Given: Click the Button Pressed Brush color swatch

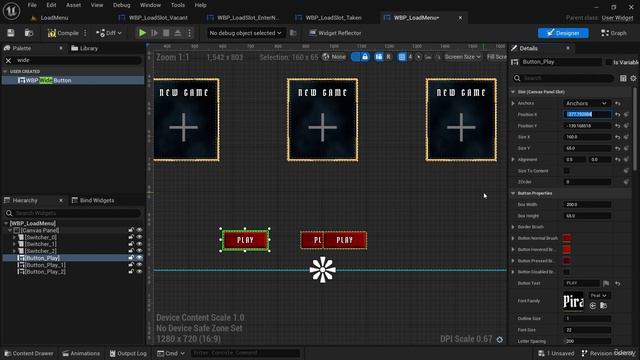Looking at the screenshot, I should (567, 260).
